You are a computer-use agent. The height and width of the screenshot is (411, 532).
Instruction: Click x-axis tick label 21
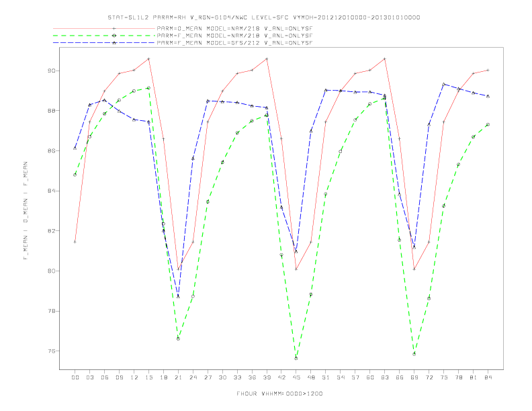[178, 377]
